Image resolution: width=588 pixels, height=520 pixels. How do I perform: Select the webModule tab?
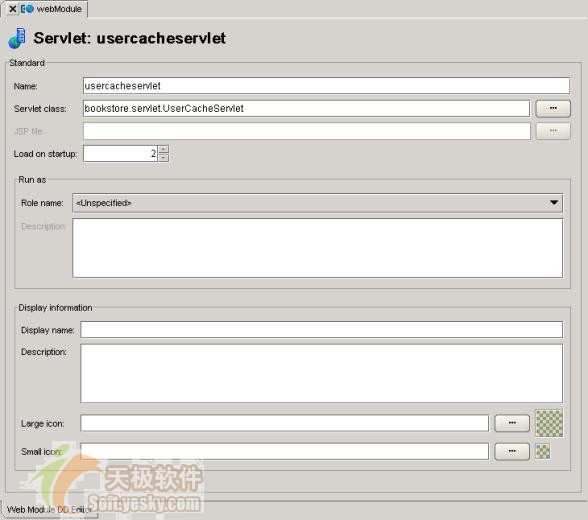point(45,9)
